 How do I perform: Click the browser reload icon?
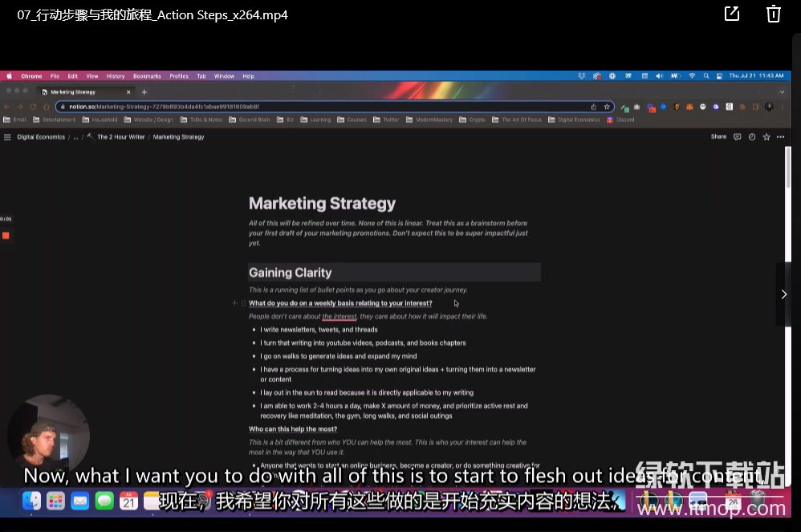pyautogui.click(x=33, y=107)
